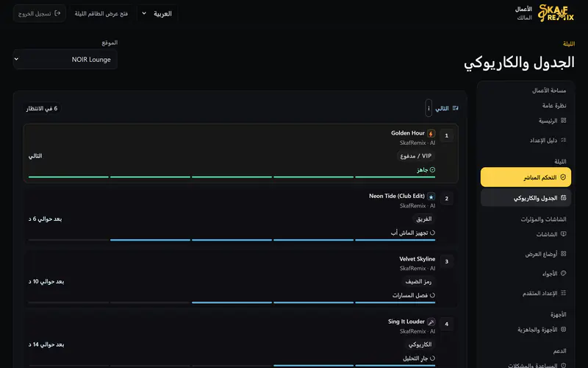Open المساعدة والمشكلات sidebar item
The width and height of the screenshot is (588, 368).
point(526,365)
